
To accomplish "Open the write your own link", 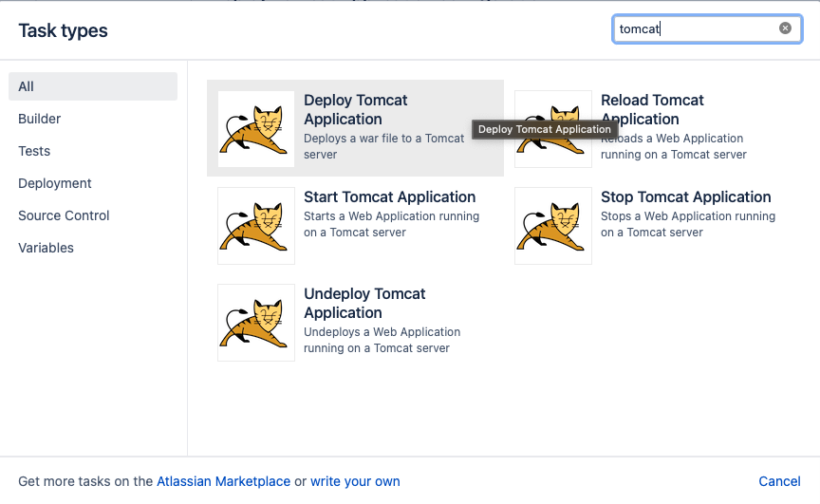I will coord(355,481).
